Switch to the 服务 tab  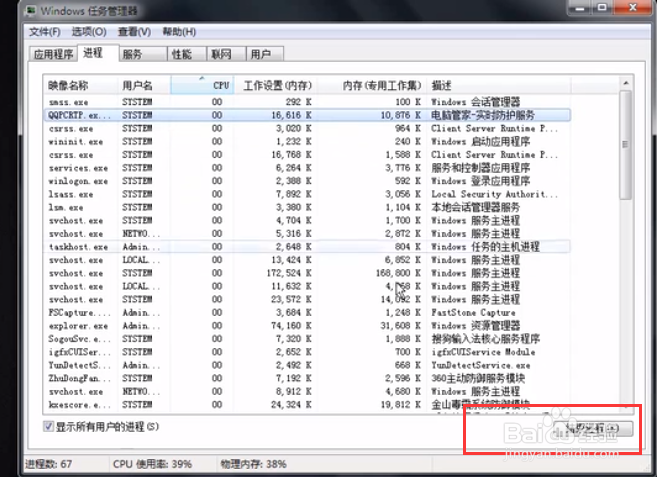[143, 54]
